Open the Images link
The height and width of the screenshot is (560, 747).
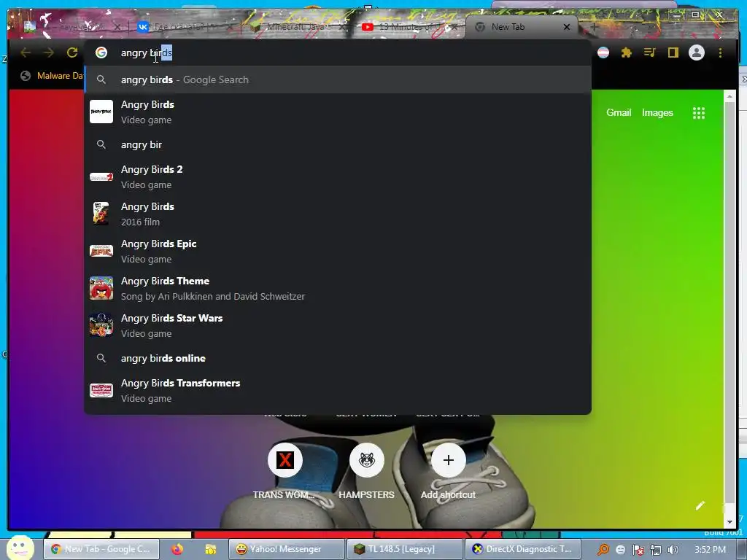[x=657, y=113]
